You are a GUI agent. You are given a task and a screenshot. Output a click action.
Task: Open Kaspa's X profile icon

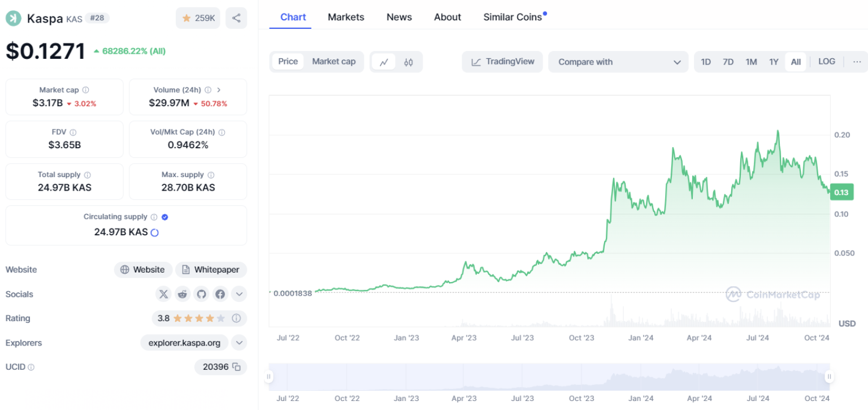pos(163,294)
